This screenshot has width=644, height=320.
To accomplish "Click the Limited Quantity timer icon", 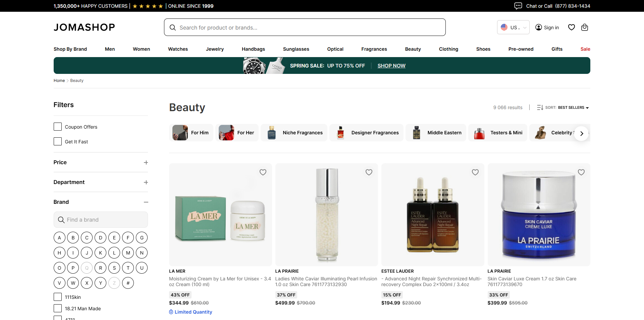I will 171,312.
